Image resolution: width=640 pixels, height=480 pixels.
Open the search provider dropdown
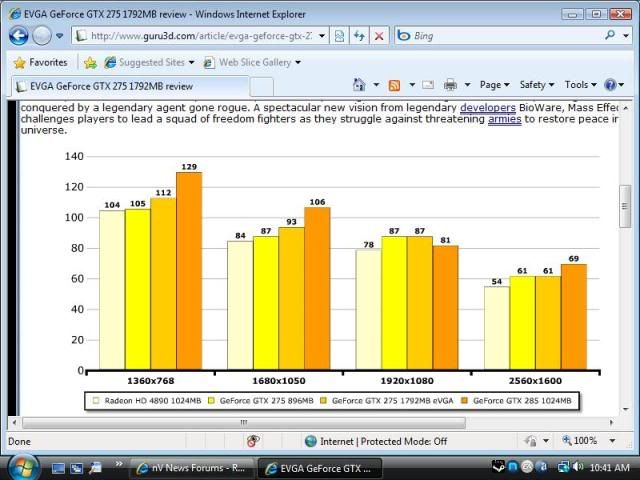(626, 36)
